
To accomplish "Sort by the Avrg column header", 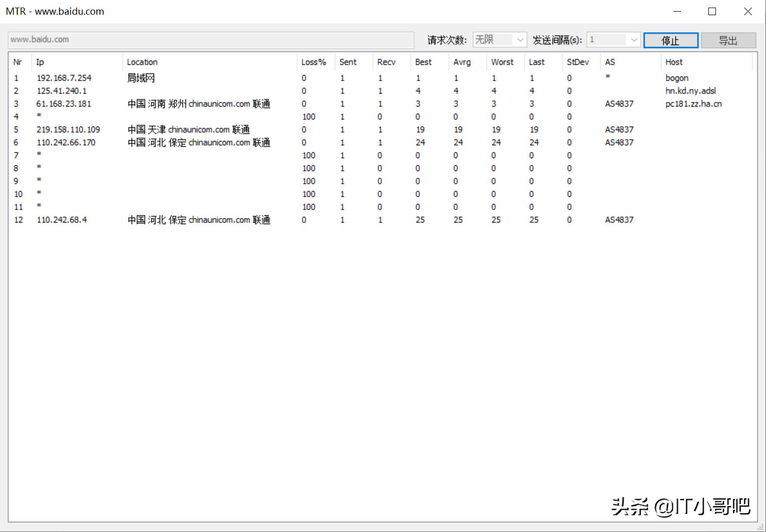I will tap(461, 62).
